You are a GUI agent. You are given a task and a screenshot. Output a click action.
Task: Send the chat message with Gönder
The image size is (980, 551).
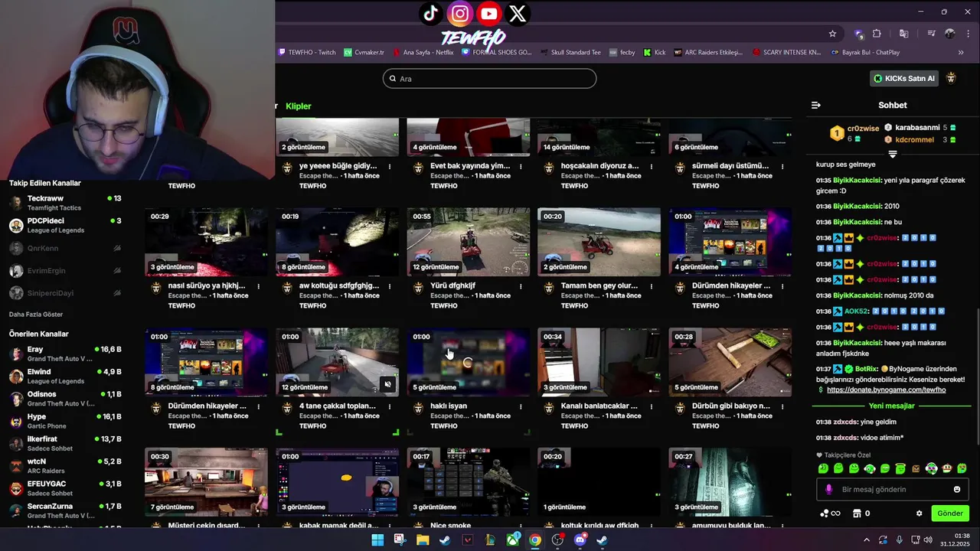point(950,514)
